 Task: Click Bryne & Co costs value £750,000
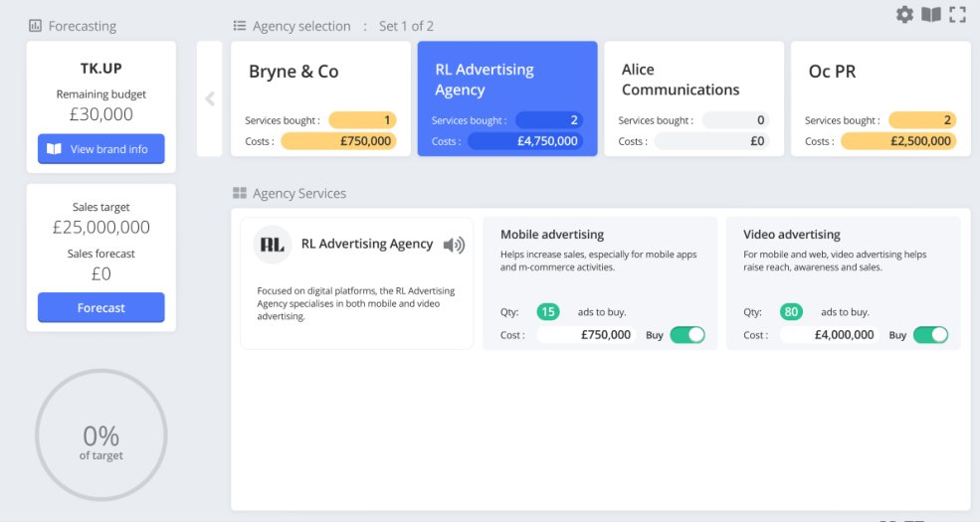pyautogui.click(x=338, y=141)
